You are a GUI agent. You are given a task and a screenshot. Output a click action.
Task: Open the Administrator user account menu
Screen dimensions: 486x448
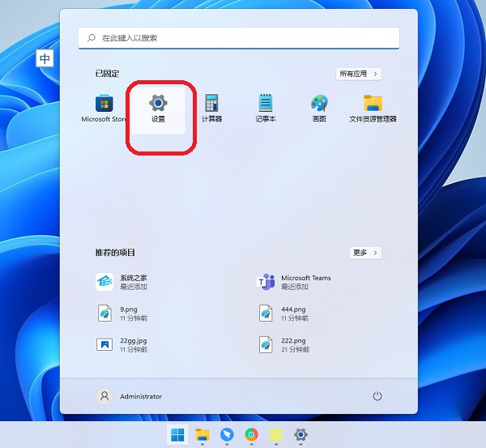[130, 396]
